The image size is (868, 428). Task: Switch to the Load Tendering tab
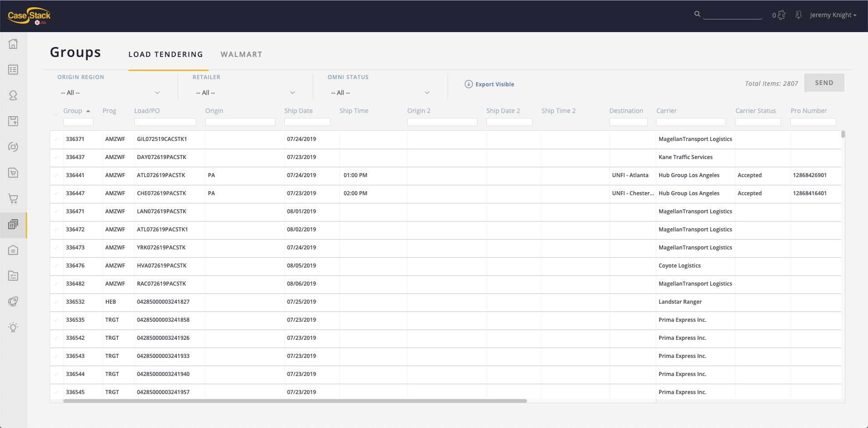(165, 54)
